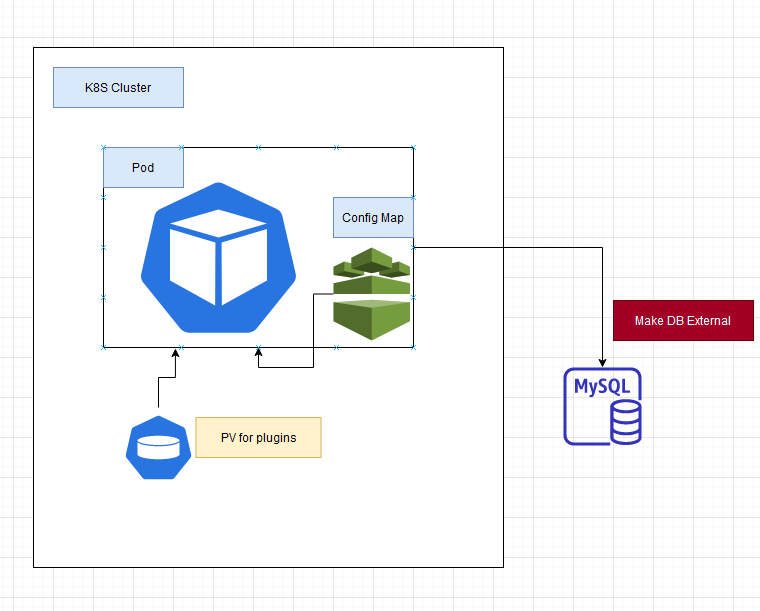The image size is (760, 611).
Task: Select the PV for plugins label
Action: [x=258, y=438]
